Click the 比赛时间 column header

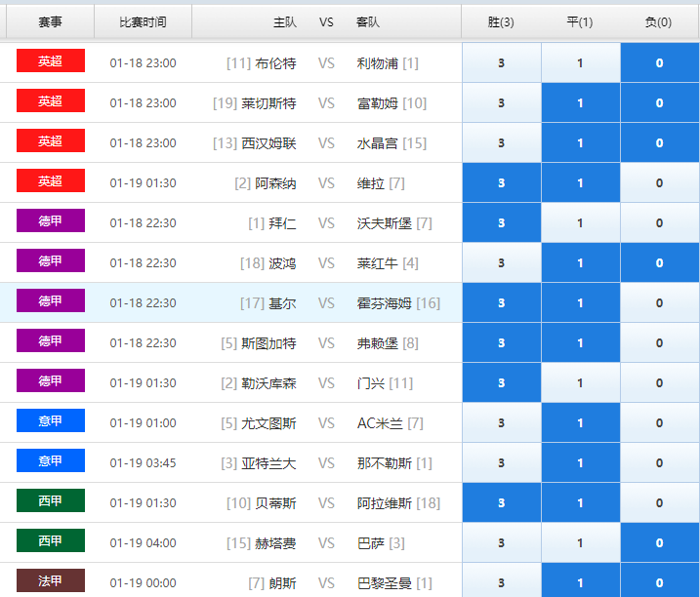(x=143, y=21)
